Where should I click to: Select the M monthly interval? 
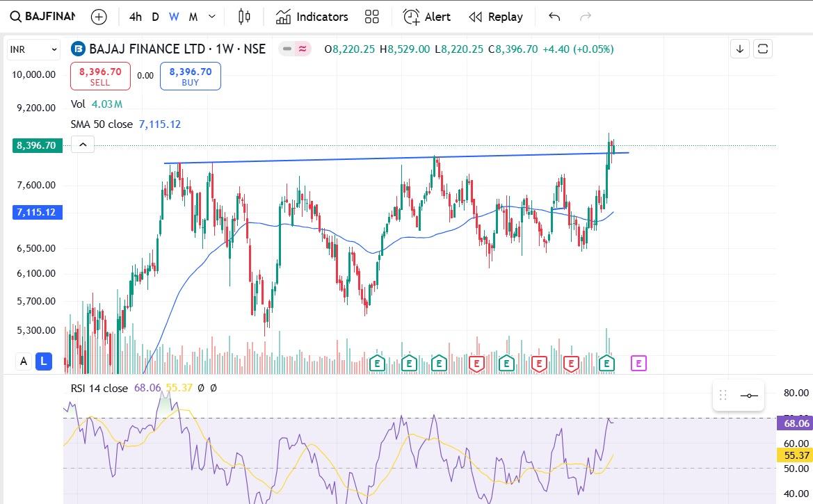click(x=193, y=17)
